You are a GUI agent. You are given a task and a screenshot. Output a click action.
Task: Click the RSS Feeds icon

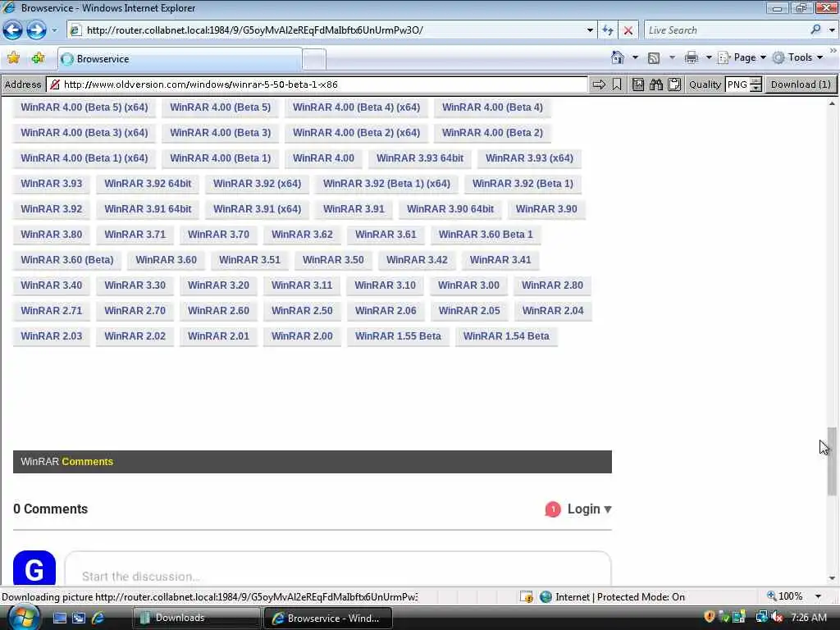coord(654,58)
